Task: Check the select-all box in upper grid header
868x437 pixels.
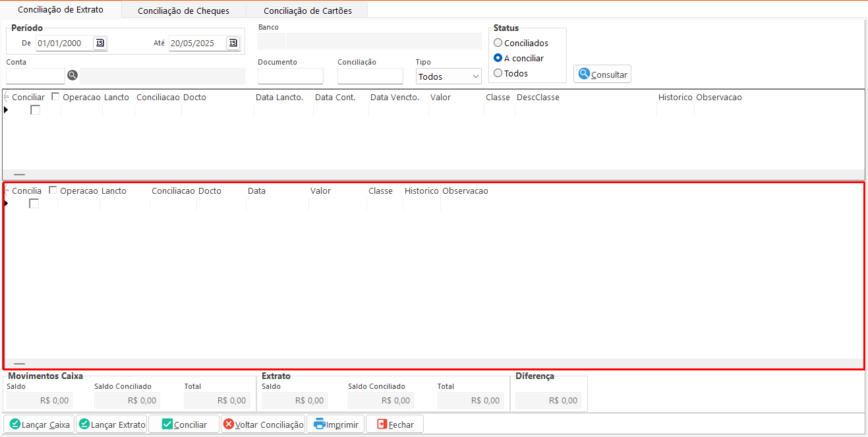Action: pos(55,97)
